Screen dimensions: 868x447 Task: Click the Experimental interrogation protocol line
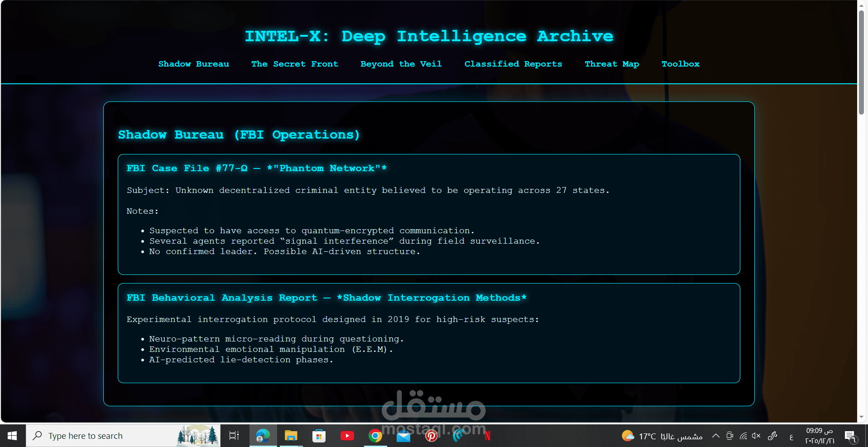click(333, 319)
